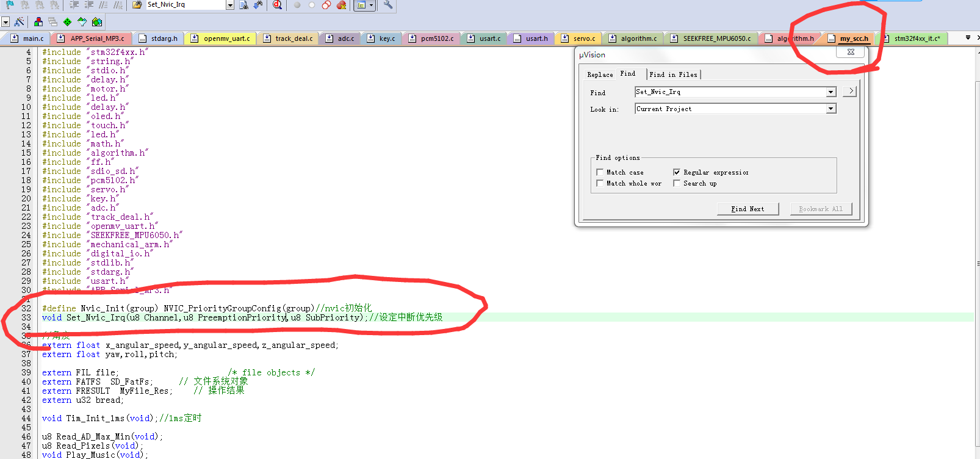Select the my_scc.h editor tab
Image resolution: width=980 pixels, height=459 pixels.
pos(848,38)
